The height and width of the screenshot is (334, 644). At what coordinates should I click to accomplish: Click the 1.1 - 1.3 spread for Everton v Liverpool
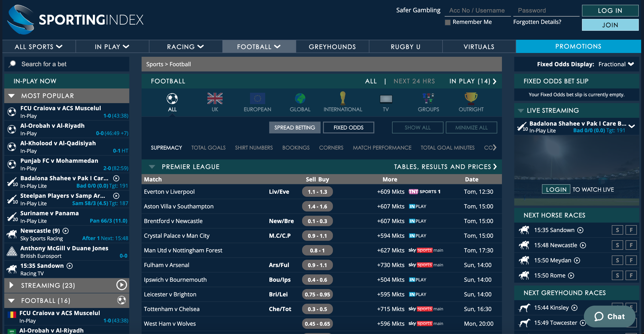(x=317, y=192)
